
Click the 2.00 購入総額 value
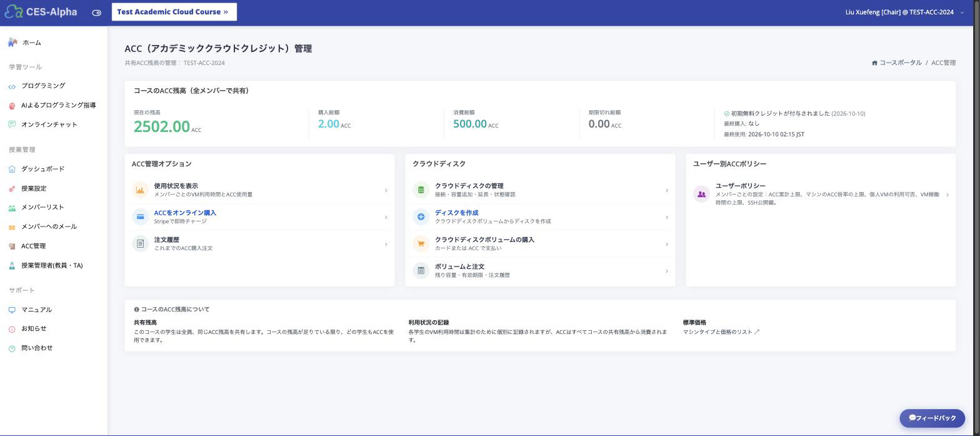[x=329, y=124]
